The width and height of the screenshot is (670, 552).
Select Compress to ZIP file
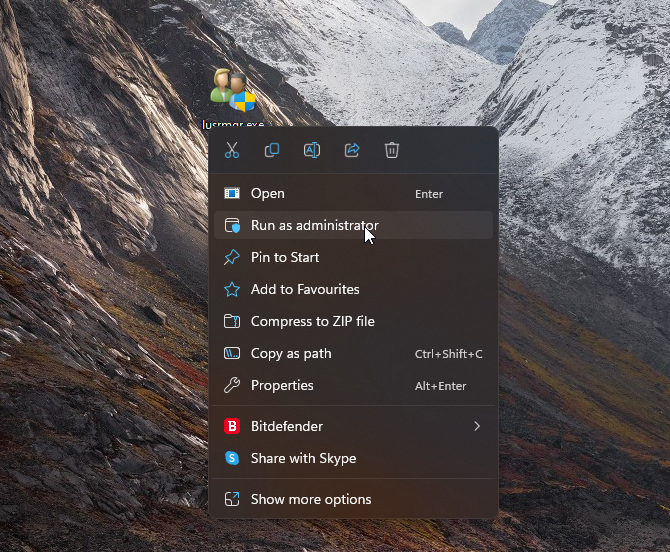[x=312, y=321]
